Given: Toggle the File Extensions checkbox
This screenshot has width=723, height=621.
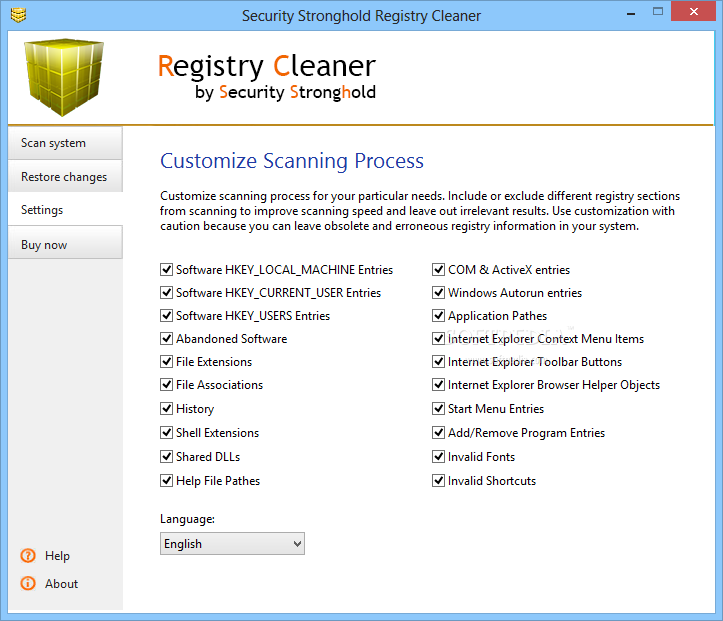Looking at the screenshot, I should pyautogui.click(x=166, y=361).
